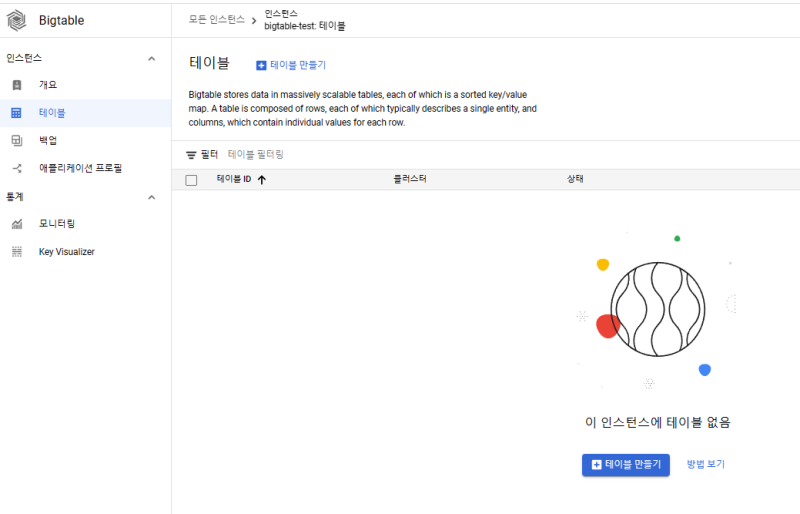The image size is (800, 514).
Task: Click the 백업 backup icon in sidebar
Action: pyautogui.click(x=17, y=140)
